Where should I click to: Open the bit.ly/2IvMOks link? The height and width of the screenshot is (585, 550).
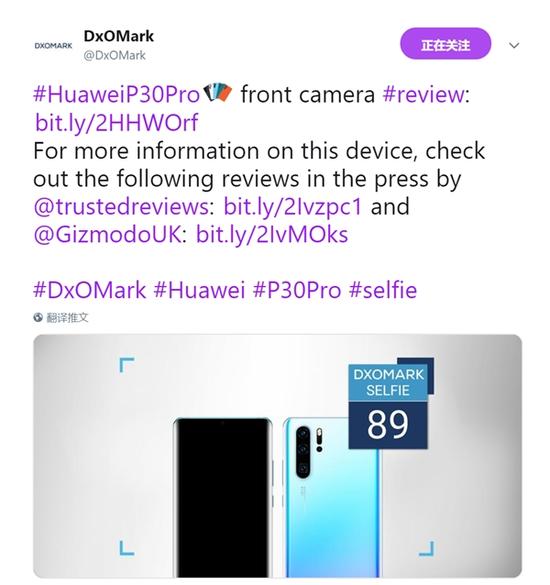[x=272, y=235]
